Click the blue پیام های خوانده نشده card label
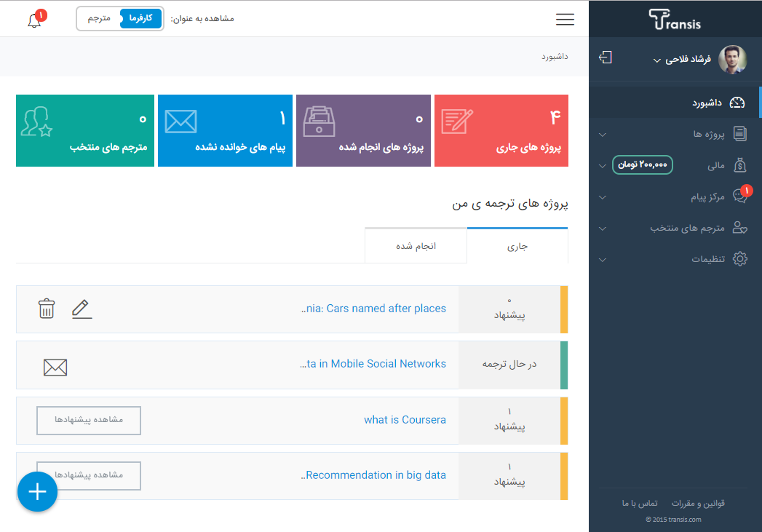 240,147
